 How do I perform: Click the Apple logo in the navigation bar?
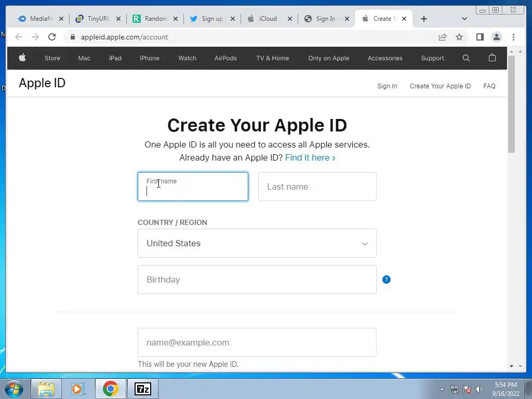(x=22, y=58)
